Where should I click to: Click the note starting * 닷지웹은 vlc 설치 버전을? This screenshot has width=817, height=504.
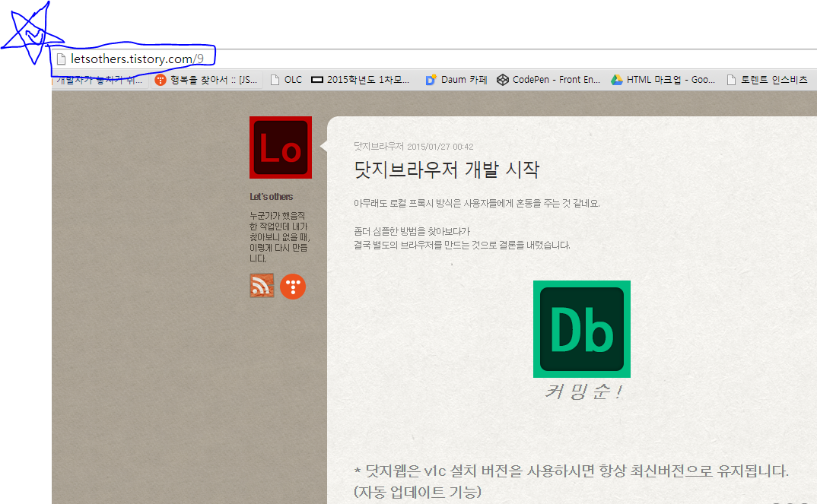click(571, 471)
